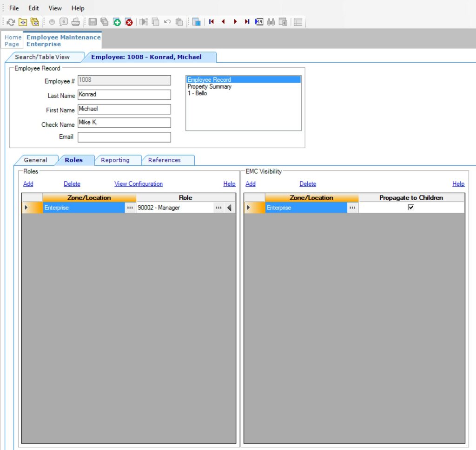Open the File menu

pos(14,8)
